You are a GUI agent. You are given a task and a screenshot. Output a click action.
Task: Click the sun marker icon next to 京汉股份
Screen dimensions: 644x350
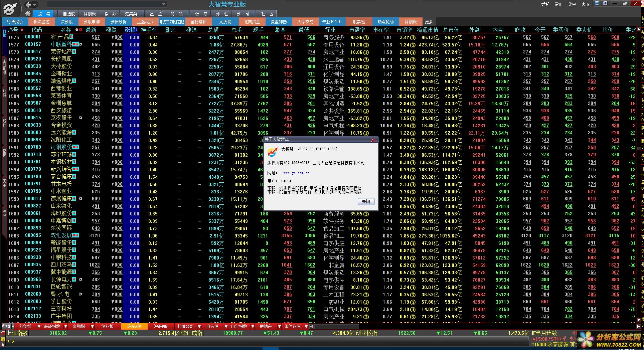(80, 118)
